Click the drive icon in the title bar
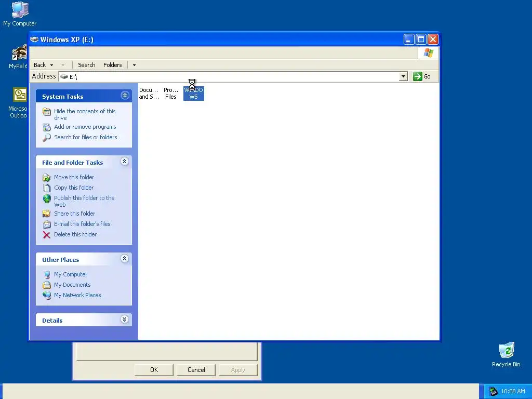This screenshot has height=399, width=532. point(34,39)
